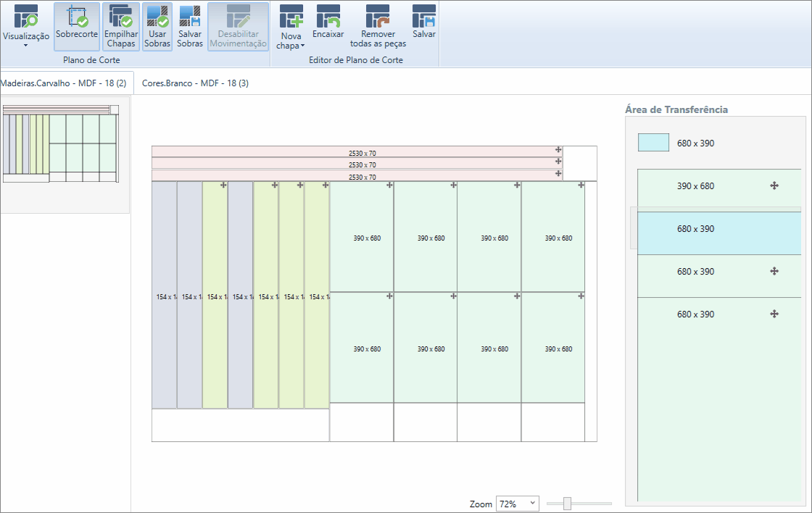Viewport: 812px width, 513px height.
Task: Click move handle of 390 x 680 transfer item
Action: pos(774,185)
